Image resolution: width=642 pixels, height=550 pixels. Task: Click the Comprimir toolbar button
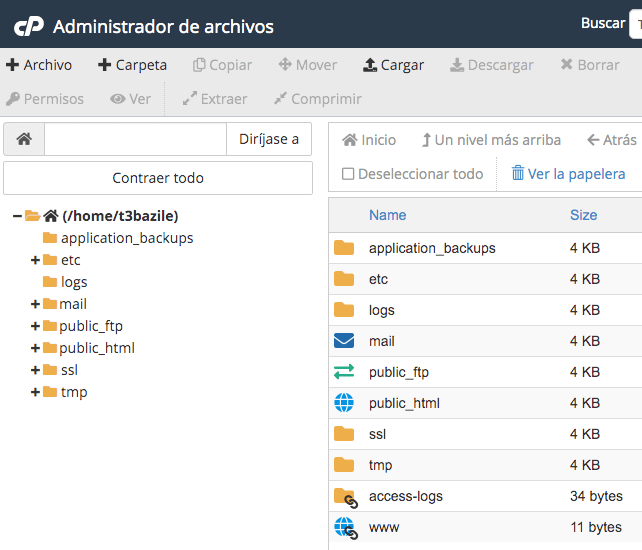coord(318,99)
